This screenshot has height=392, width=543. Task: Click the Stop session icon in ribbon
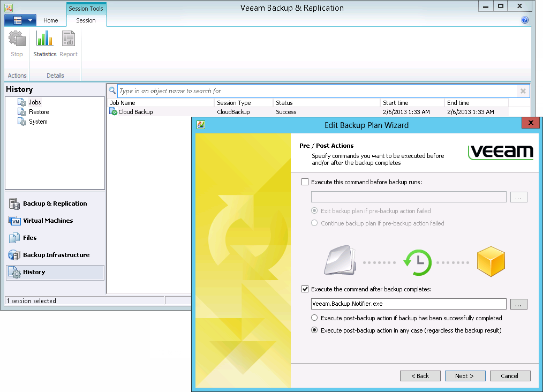17,39
